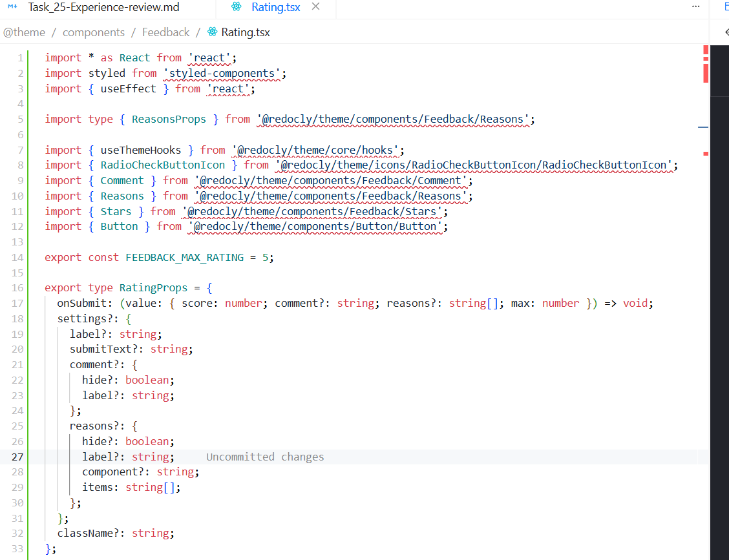Expand the Feedback breadcrumb folder
This screenshot has height=560, width=729.
pyautogui.click(x=166, y=32)
